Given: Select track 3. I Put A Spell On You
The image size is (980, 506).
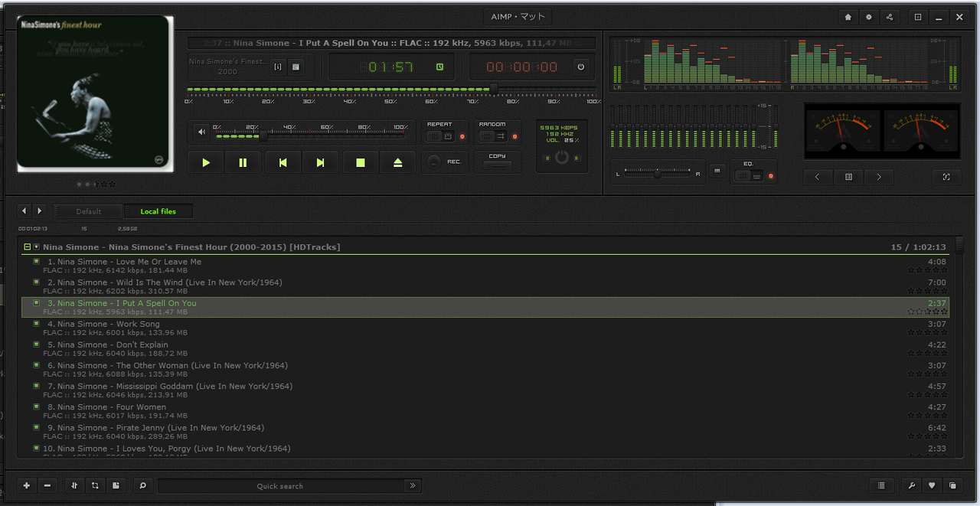Looking at the screenshot, I should pyautogui.click(x=485, y=307).
